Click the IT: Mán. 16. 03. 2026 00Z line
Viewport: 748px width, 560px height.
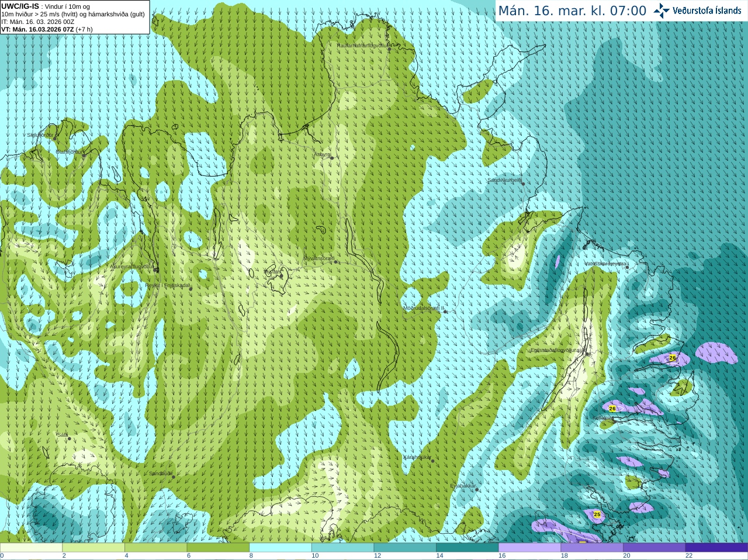click(38, 22)
